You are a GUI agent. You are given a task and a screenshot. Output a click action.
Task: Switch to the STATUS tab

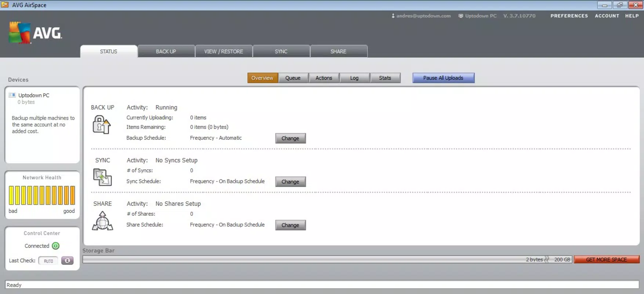coord(109,51)
